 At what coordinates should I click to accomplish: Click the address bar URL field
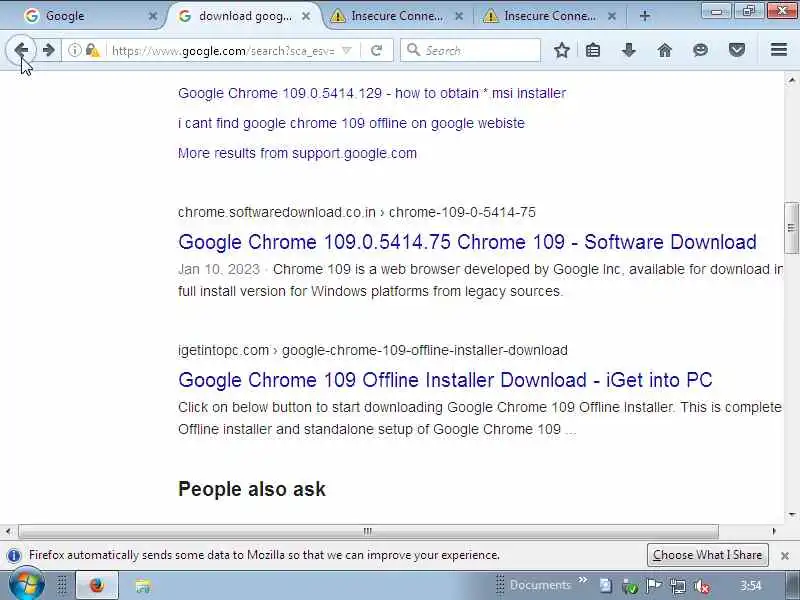click(223, 51)
